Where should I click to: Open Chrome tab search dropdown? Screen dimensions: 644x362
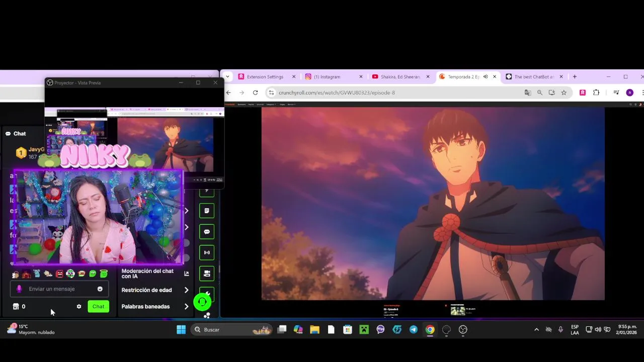pos(227,77)
